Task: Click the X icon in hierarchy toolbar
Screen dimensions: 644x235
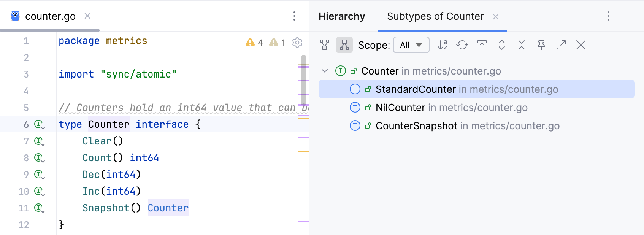Action: pos(581,45)
